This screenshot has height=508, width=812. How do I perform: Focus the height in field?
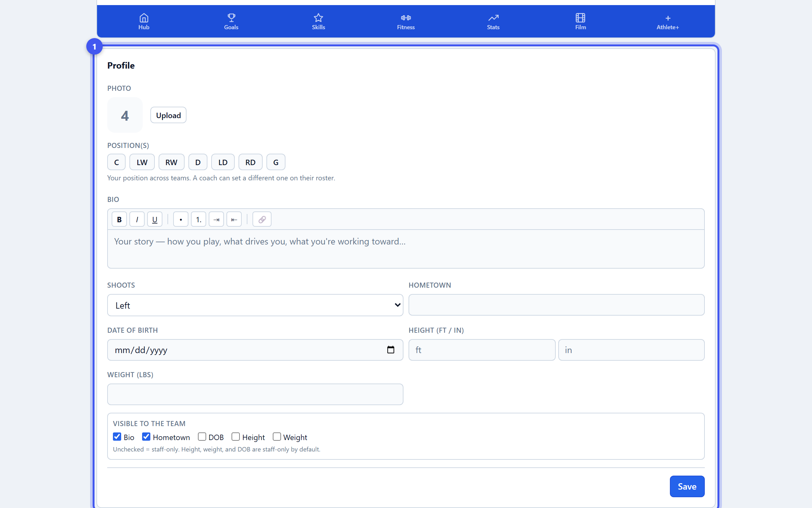[631, 350]
